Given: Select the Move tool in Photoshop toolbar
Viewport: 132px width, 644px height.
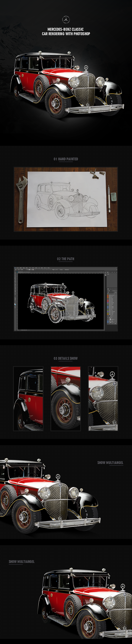Looking at the screenshot, I should click(x=15, y=273).
